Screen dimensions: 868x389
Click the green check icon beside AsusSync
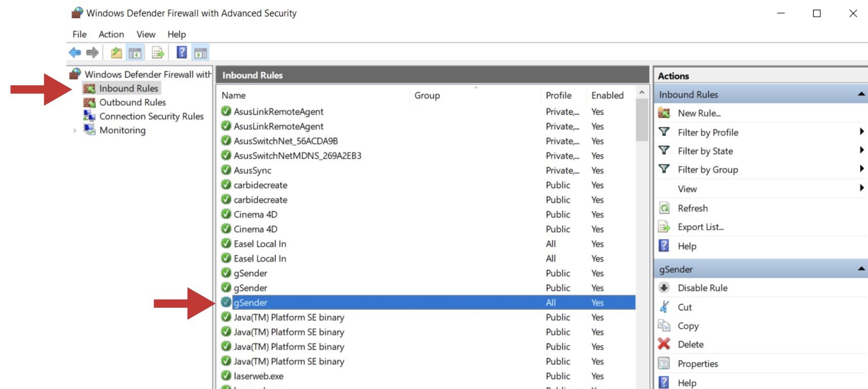pyautogui.click(x=226, y=170)
